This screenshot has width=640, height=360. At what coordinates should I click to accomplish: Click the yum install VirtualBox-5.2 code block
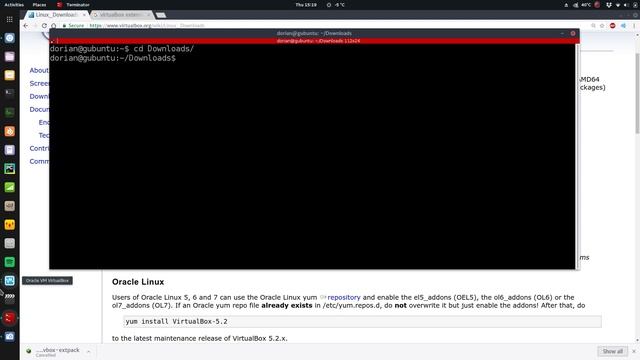click(362, 322)
